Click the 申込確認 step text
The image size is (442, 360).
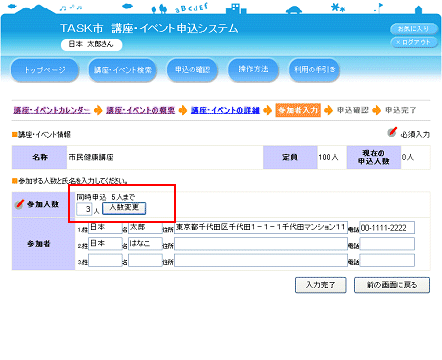pyautogui.click(x=353, y=110)
